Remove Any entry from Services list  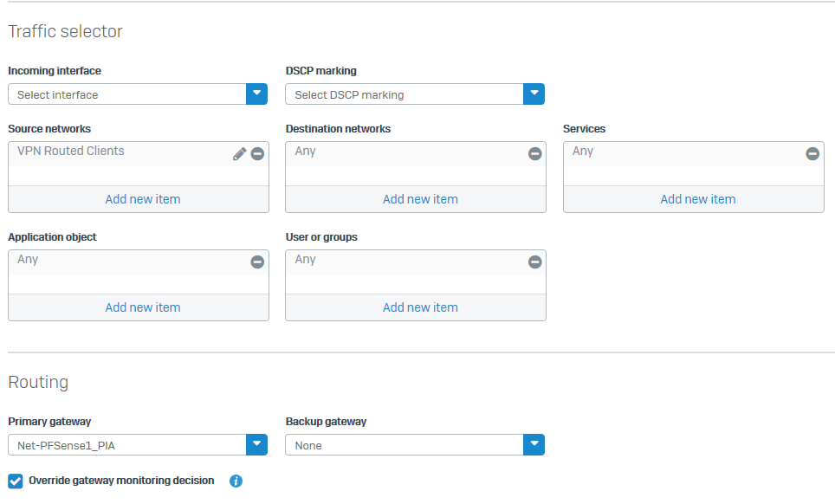(x=812, y=154)
